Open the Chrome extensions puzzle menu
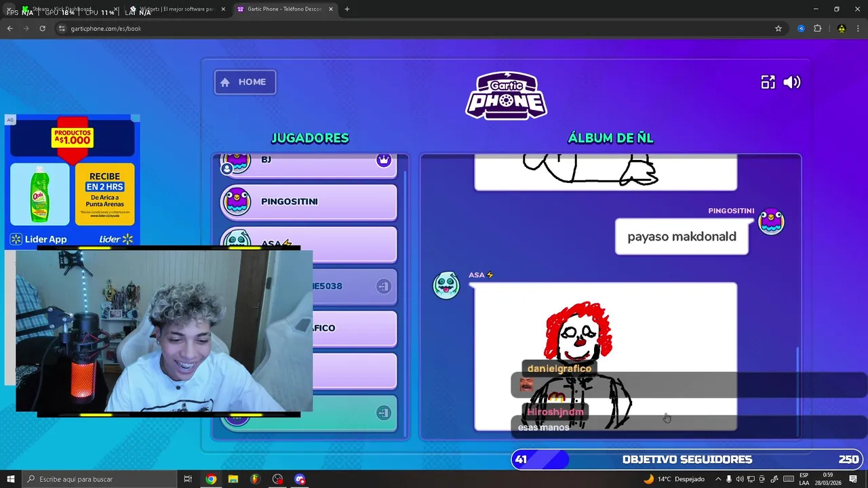The height and width of the screenshot is (488, 868). click(x=817, y=28)
